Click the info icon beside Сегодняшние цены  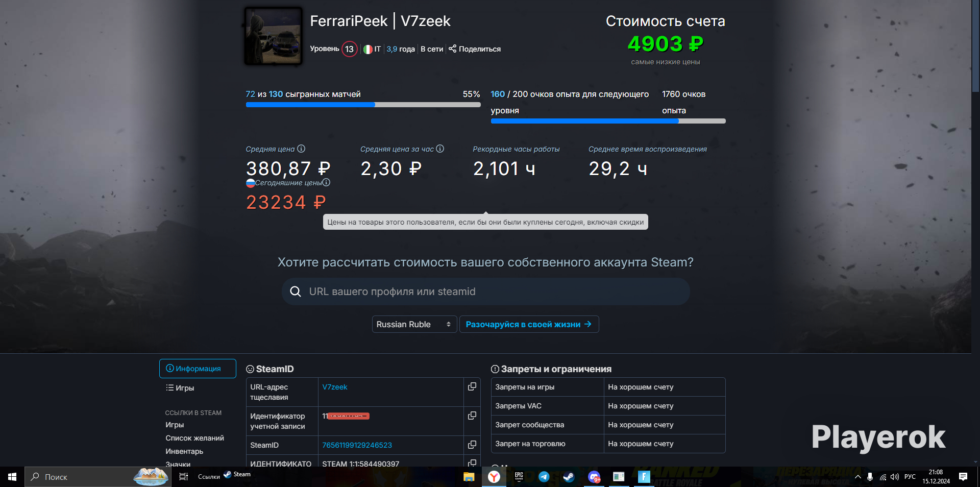click(x=326, y=182)
